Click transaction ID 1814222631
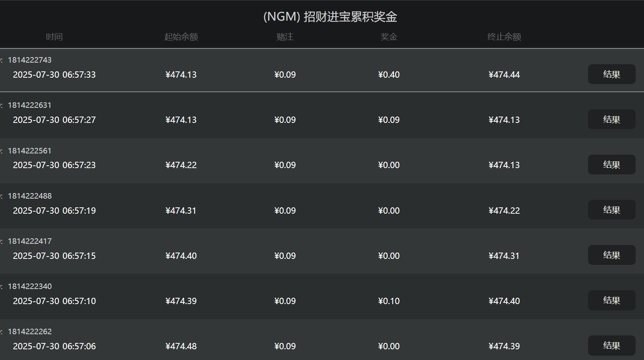The image size is (644, 360). (30, 105)
